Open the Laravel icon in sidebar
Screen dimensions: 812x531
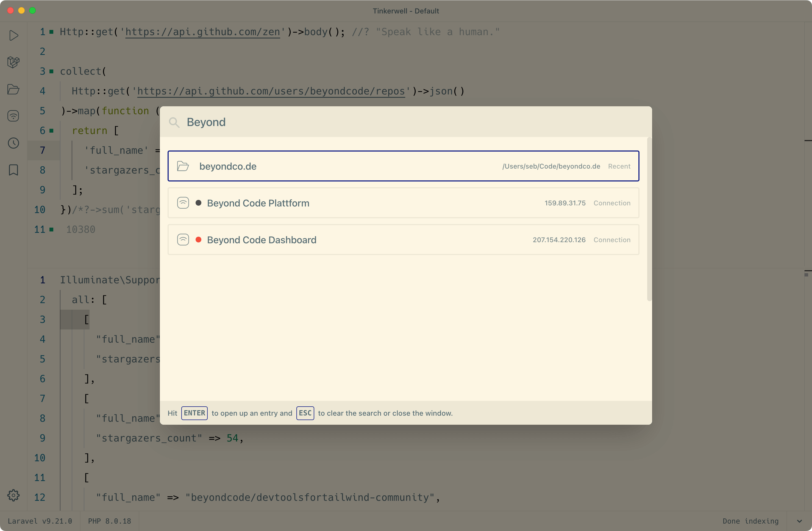coord(14,62)
